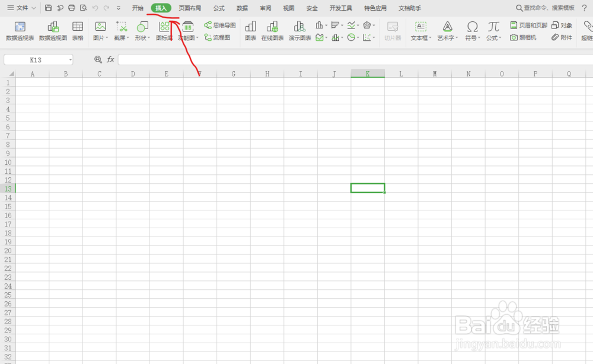Click the 查找命令 search box
Image resolution: width=593 pixels, height=364 pixels.
(545, 8)
